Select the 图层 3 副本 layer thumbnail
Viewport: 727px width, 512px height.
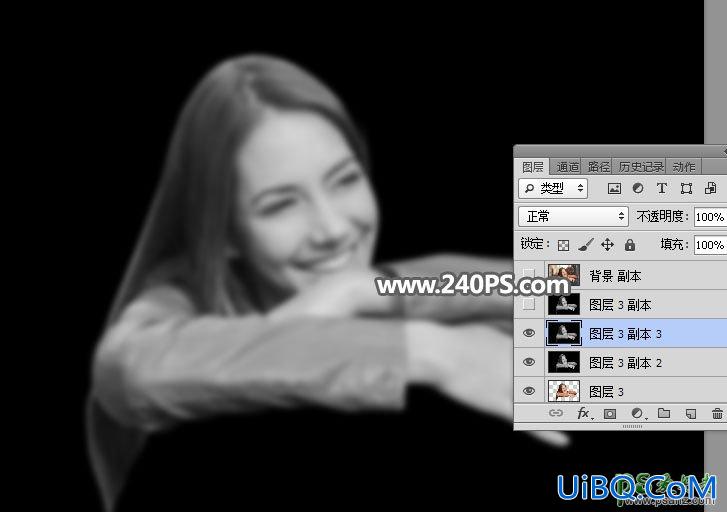point(564,305)
